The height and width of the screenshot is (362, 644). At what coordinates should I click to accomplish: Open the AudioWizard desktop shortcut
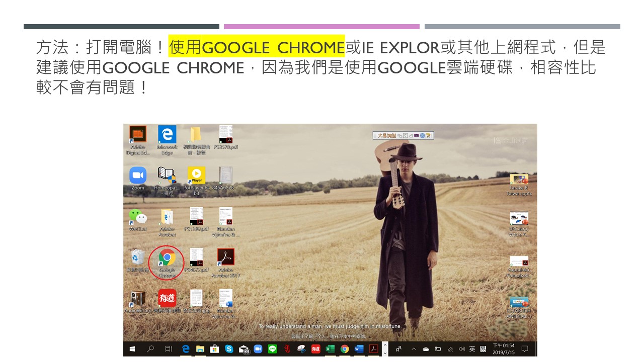(x=138, y=302)
